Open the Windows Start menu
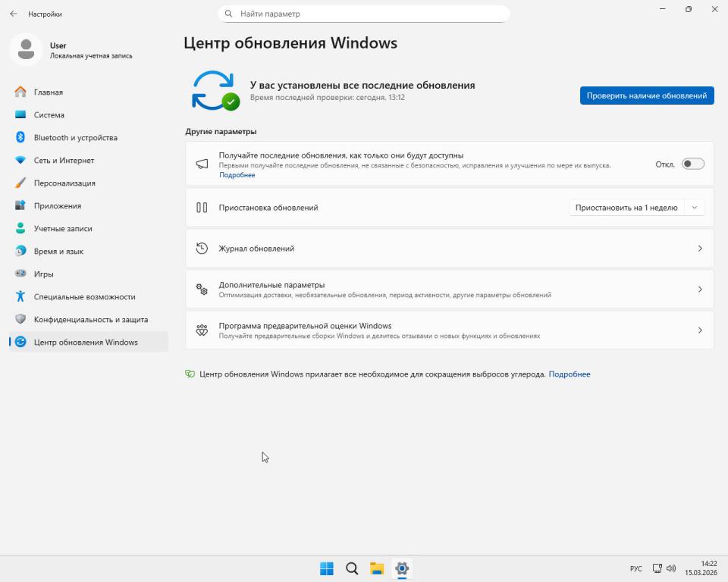This screenshot has height=582, width=728. coord(327,568)
